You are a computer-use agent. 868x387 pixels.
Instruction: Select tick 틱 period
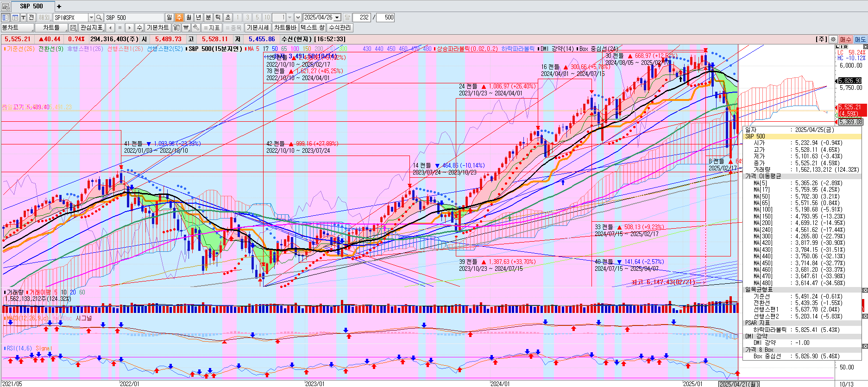coord(218,17)
